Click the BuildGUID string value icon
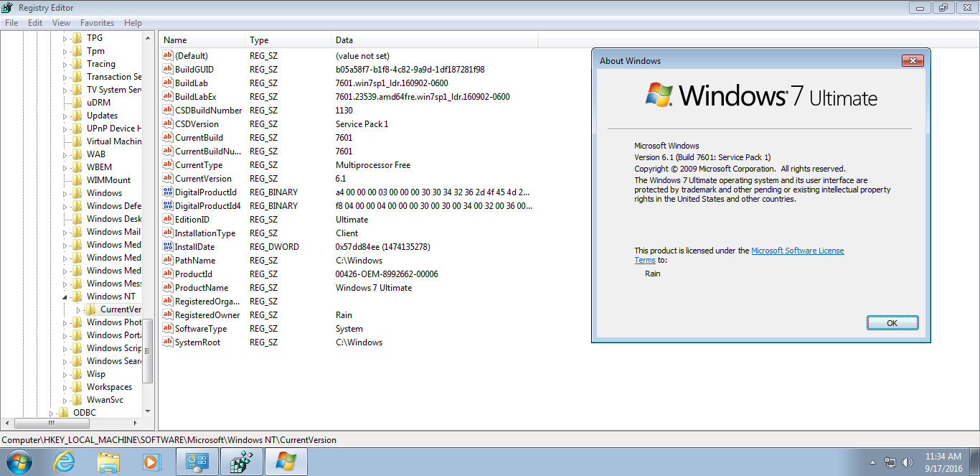This screenshot has height=476, width=980. point(168,70)
